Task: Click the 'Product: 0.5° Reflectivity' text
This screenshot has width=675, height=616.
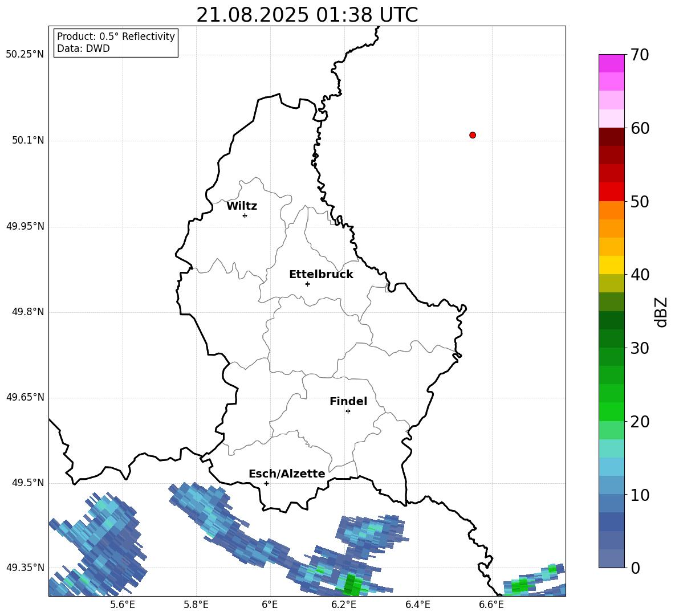Action: click(x=116, y=36)
